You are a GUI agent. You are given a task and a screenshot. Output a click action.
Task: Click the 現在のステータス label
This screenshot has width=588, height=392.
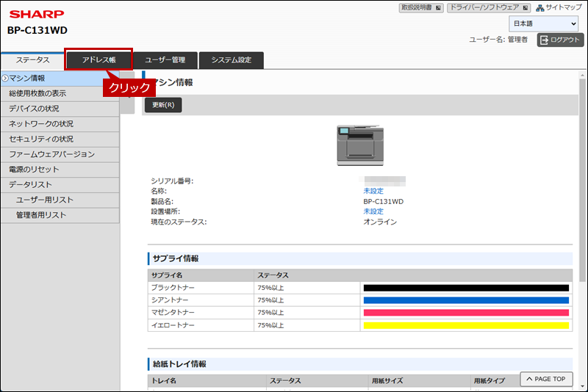pyautogui.click(x=179, y=222)
